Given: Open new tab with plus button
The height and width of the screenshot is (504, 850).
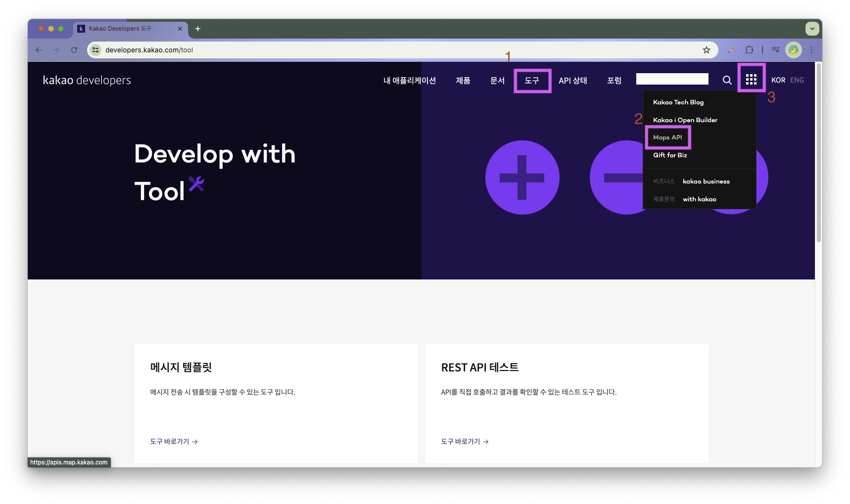Looking at the screenshot, I should point(198,29).
